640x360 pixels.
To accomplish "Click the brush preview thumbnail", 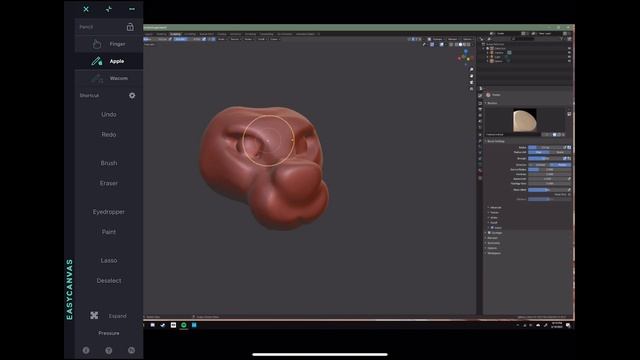I will pyautogui.click(x=525, y=120).
